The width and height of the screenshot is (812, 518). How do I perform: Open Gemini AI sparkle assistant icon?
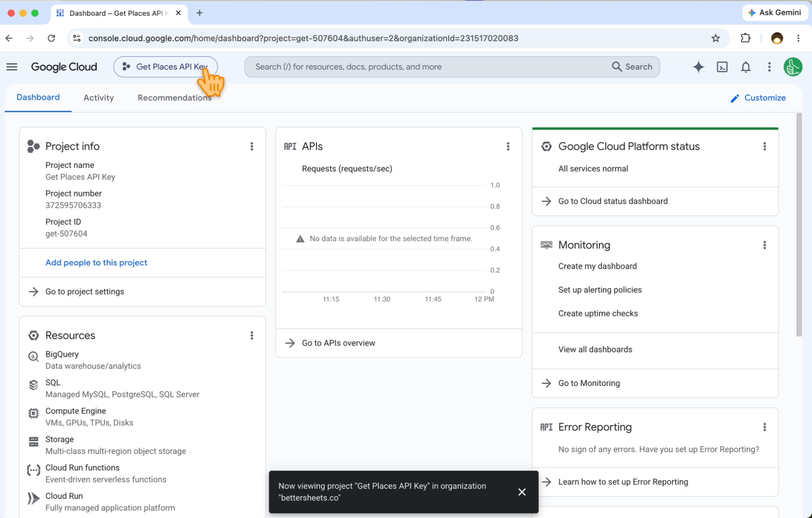[698, 67]
